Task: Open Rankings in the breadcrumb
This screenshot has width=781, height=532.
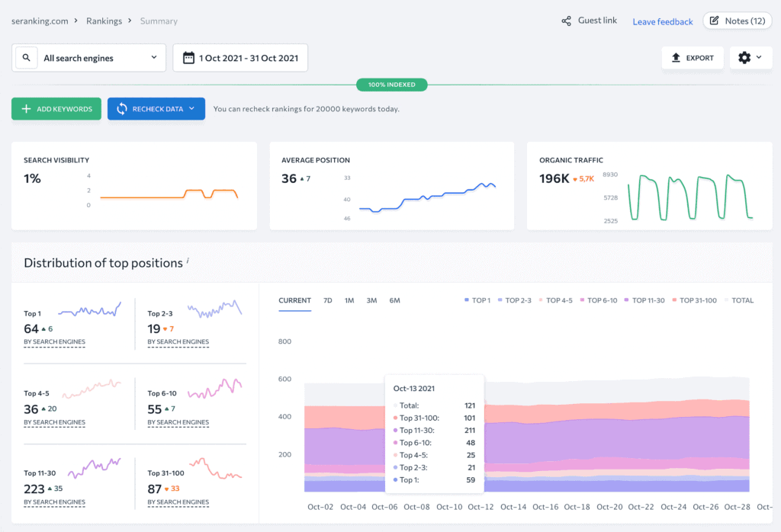Action: 104,21
